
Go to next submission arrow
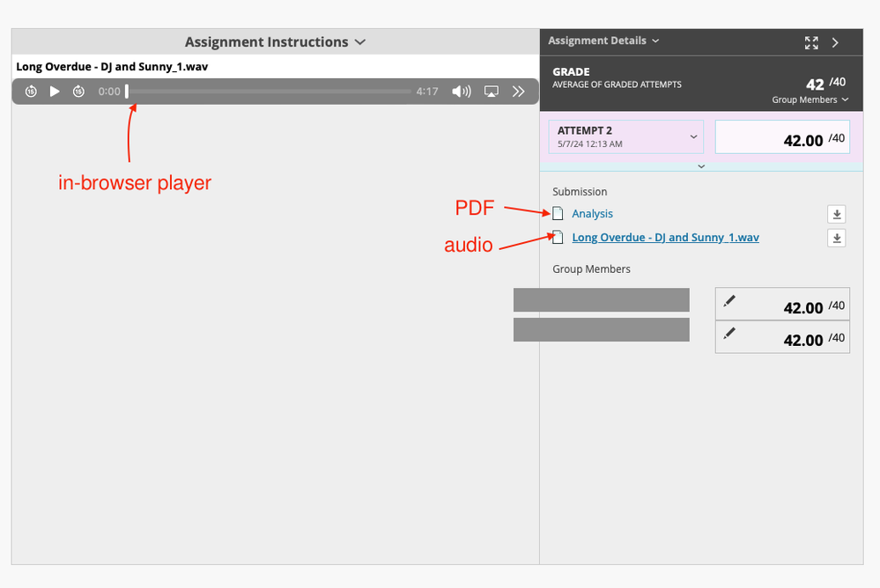click(x=836, y=42)
